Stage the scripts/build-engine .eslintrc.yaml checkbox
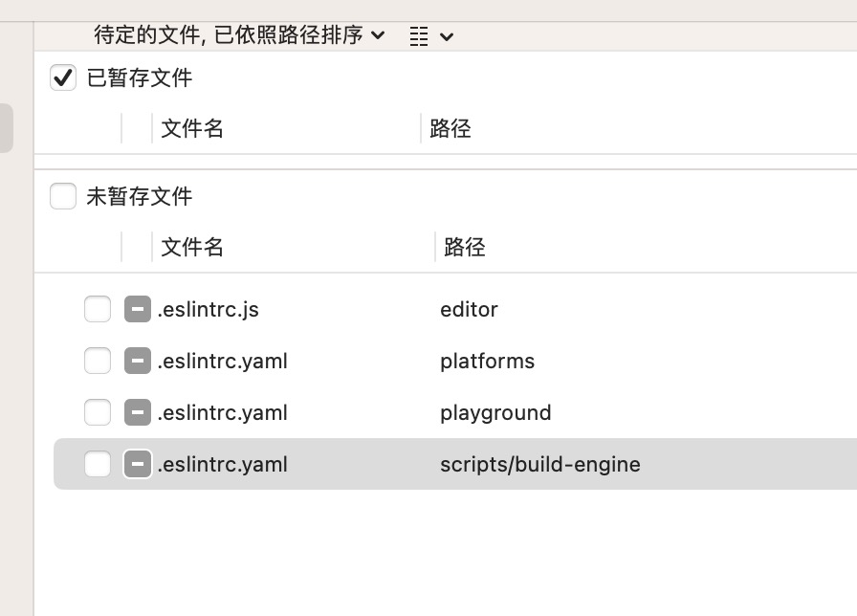Viewport: 857px width, 616px height. 98,464
